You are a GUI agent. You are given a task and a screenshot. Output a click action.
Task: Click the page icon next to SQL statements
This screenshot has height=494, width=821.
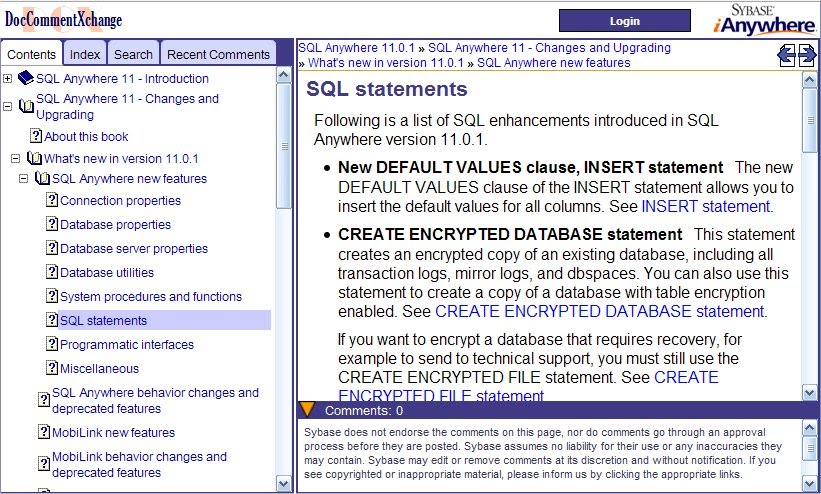[52, 320]
